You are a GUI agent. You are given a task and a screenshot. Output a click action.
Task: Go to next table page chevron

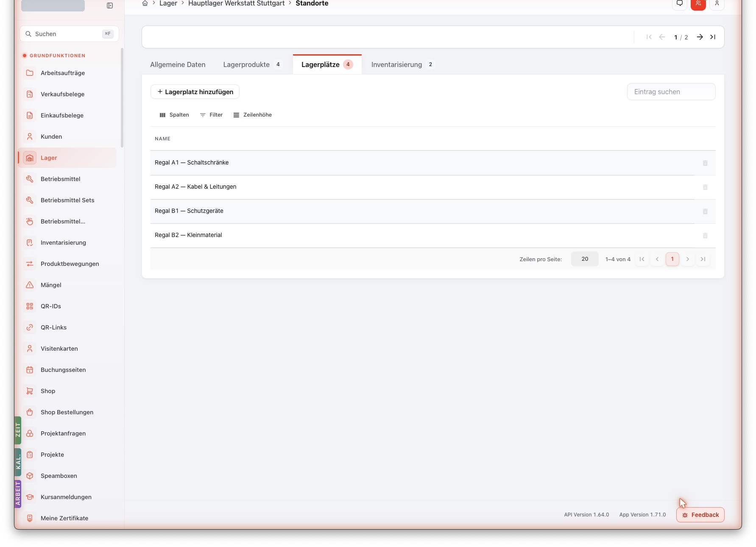pyautogui.click(x=688, y=259)
